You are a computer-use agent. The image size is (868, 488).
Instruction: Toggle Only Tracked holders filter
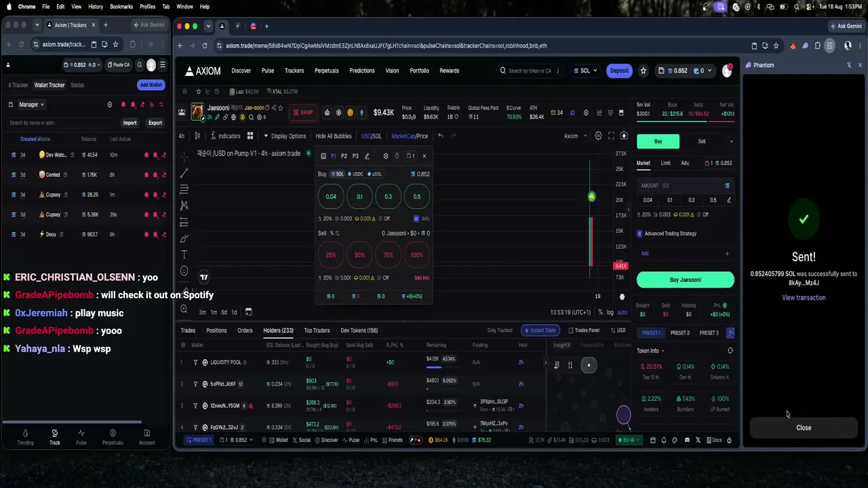tap(500, 330)
